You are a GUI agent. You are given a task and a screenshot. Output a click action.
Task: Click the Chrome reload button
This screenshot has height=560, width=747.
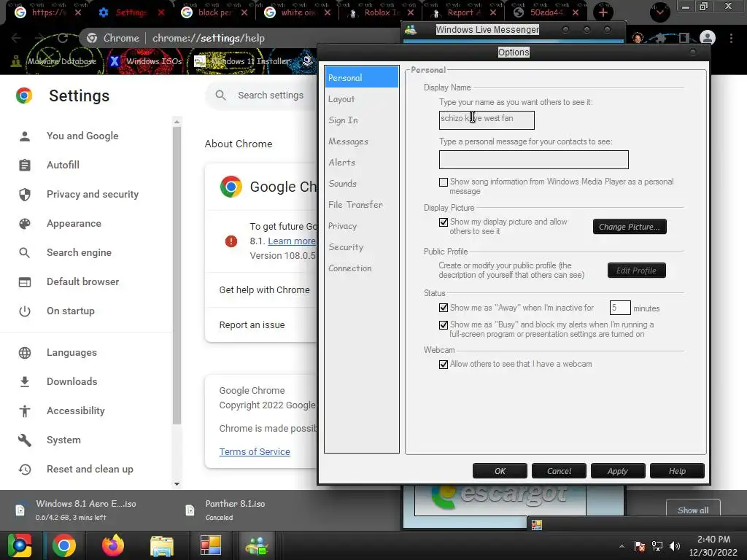(63, 38)
